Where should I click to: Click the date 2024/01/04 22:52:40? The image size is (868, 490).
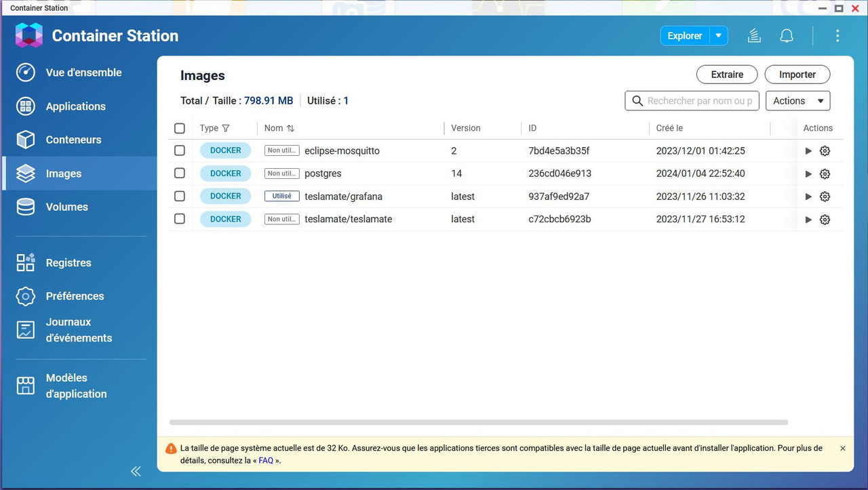coord(701,173)
